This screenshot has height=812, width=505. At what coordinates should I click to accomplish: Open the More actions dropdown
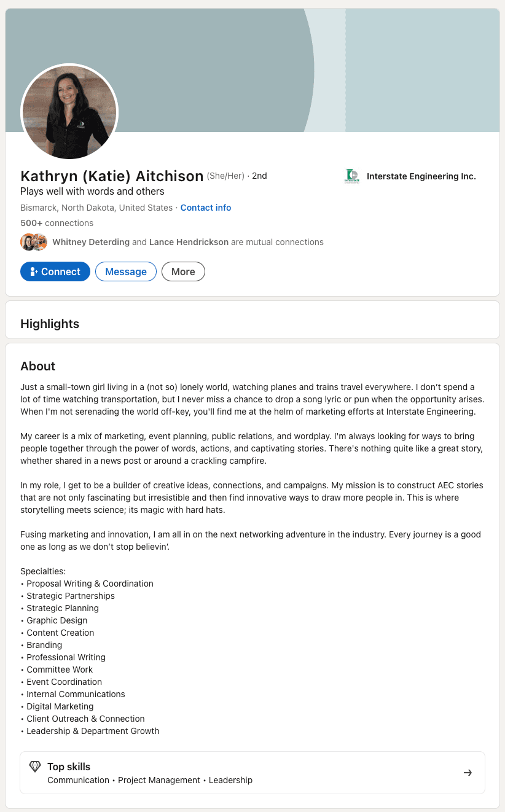[183, 271]
